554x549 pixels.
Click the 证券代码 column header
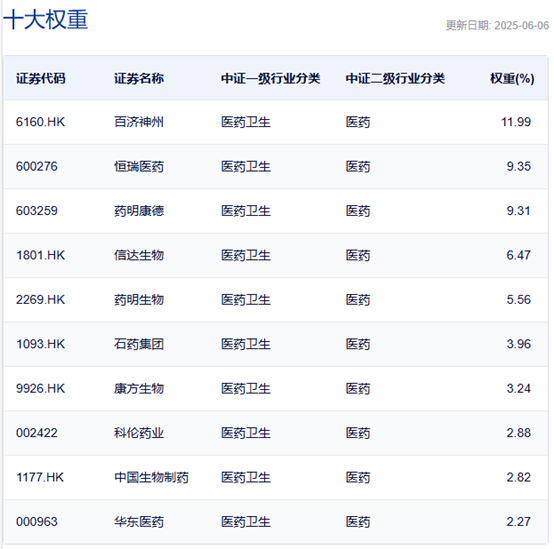(41, 78)
